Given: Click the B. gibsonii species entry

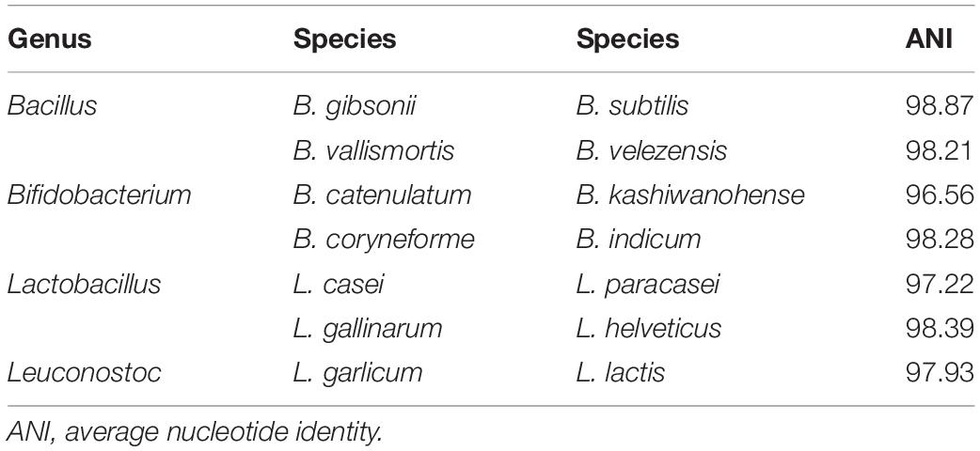Looking at the screenshot, I should click(355, 107).
